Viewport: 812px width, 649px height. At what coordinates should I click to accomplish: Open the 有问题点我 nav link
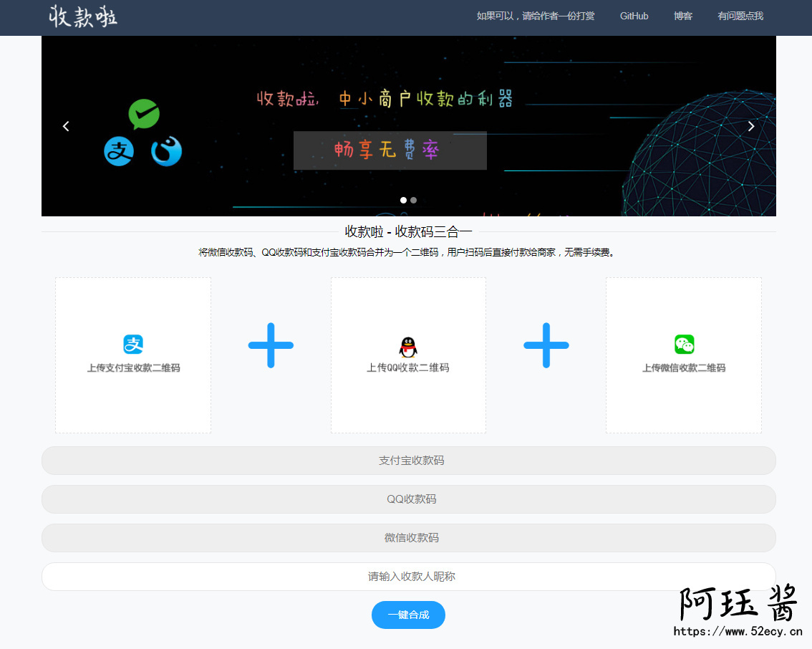point(740,16)
